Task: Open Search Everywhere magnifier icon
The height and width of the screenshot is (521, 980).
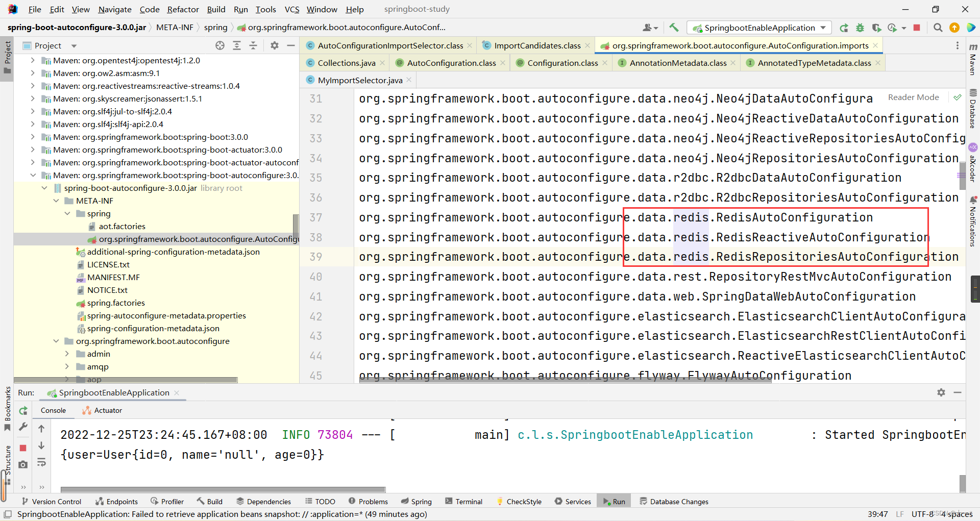Action: pos(938,28)
